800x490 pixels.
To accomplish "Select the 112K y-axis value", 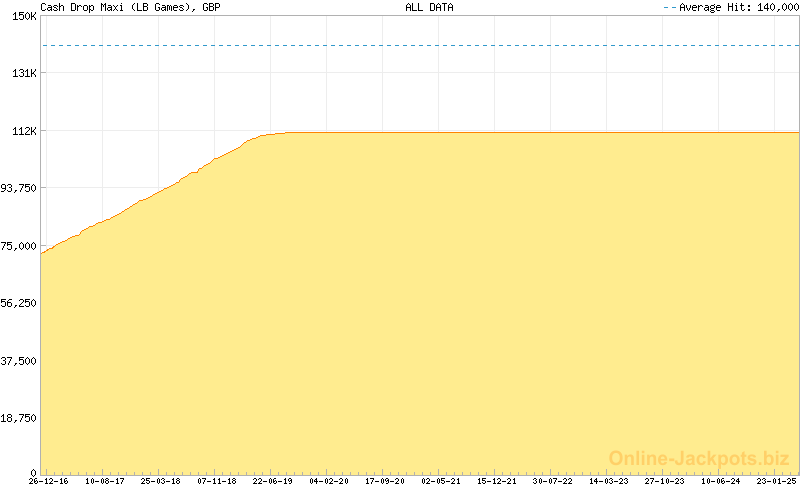I will [x=24, y=131].
